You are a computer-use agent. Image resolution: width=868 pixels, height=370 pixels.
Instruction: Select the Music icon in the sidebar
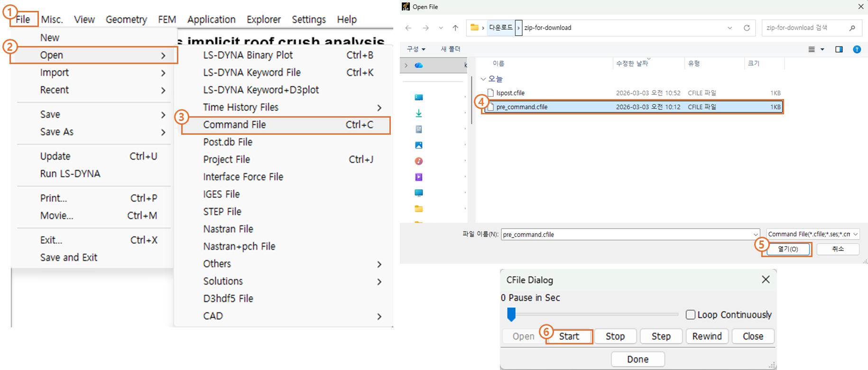(419, 161)
